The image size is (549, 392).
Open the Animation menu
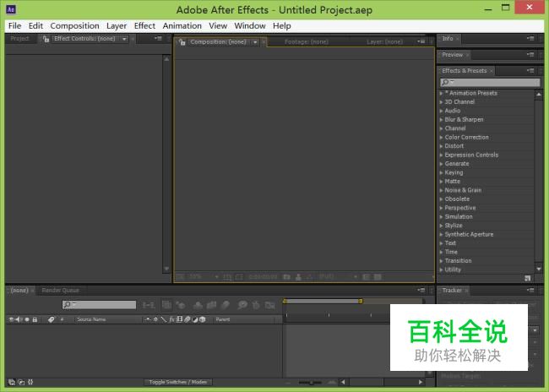coord(182,26)
